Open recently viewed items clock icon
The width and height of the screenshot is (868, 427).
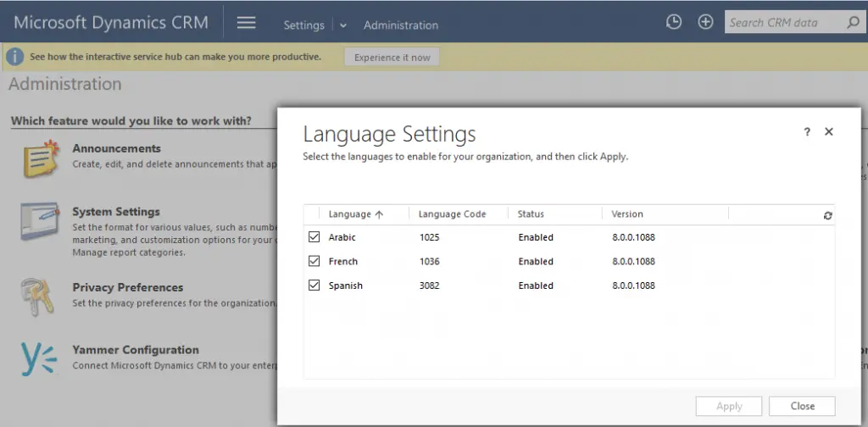tap(673, 22)
